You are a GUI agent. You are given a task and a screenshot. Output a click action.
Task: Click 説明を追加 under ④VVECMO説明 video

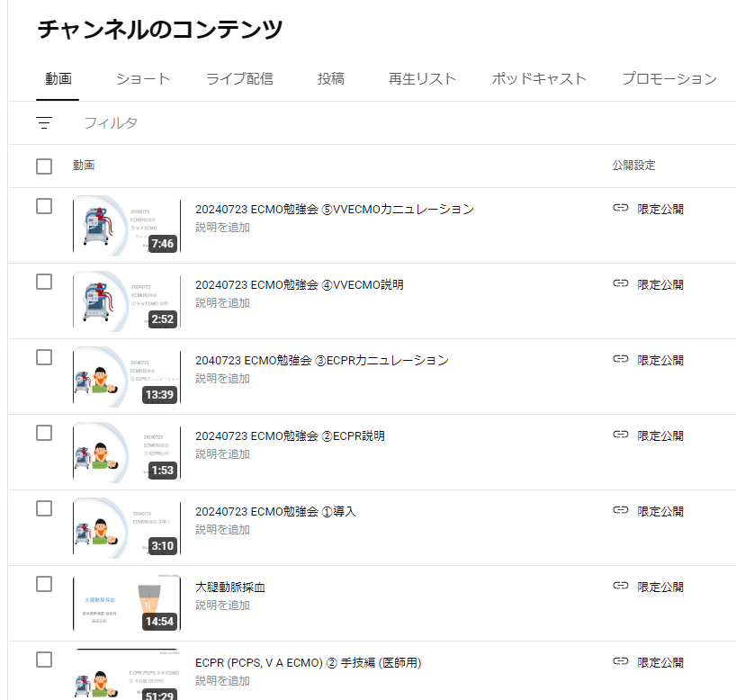click(x=222, y=303)
